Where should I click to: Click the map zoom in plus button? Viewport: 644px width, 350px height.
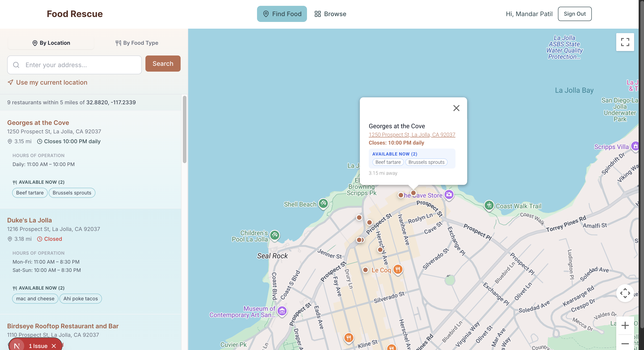[625, 325]
